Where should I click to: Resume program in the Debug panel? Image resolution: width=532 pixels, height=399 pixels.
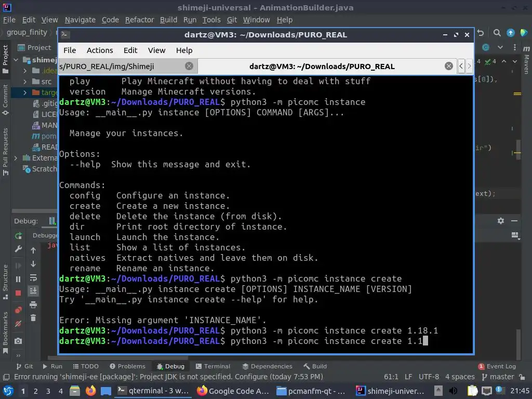[x=18, y=265]
